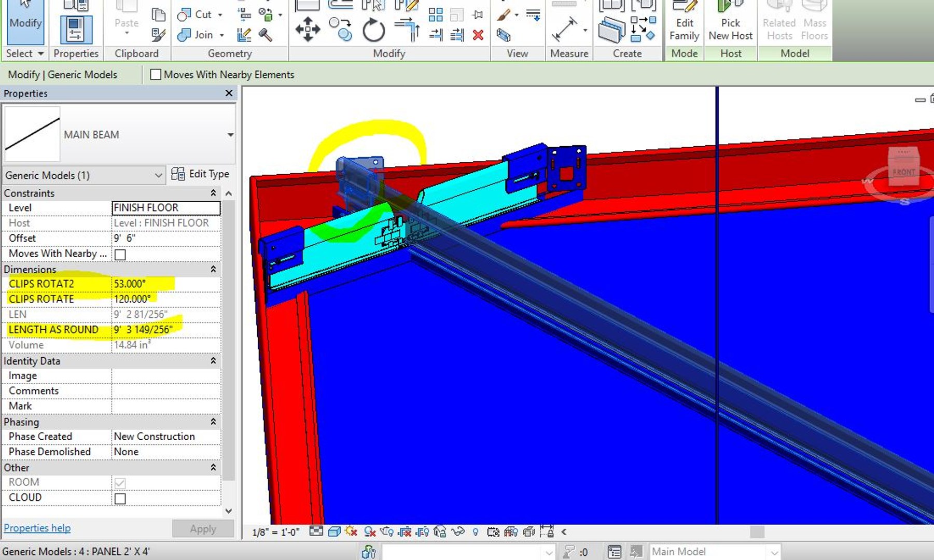Toggle the CLOUD checkbox

[120, 498]
